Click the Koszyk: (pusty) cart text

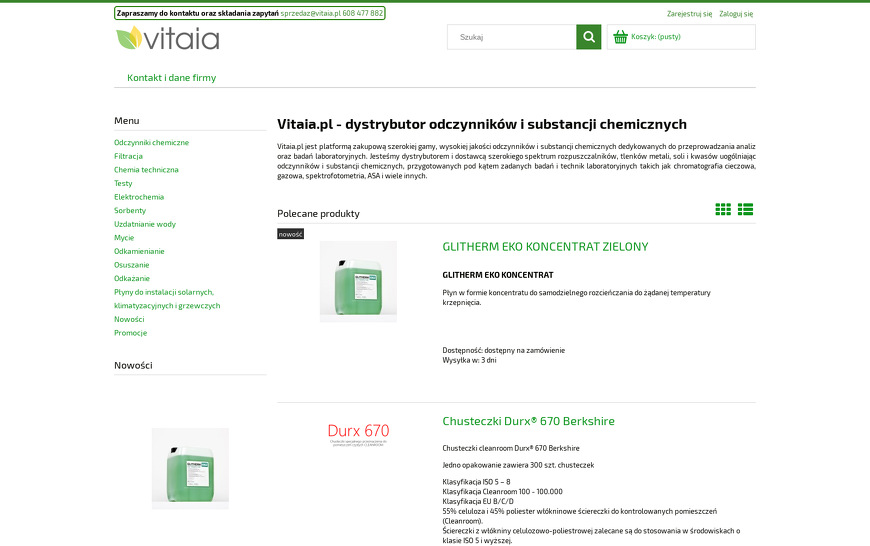click(655, 37)
